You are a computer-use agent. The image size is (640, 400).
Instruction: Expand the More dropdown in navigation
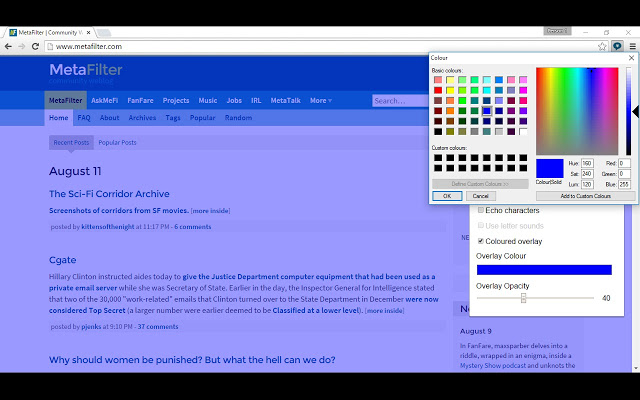pyautogui.click(x=321, y=100)
